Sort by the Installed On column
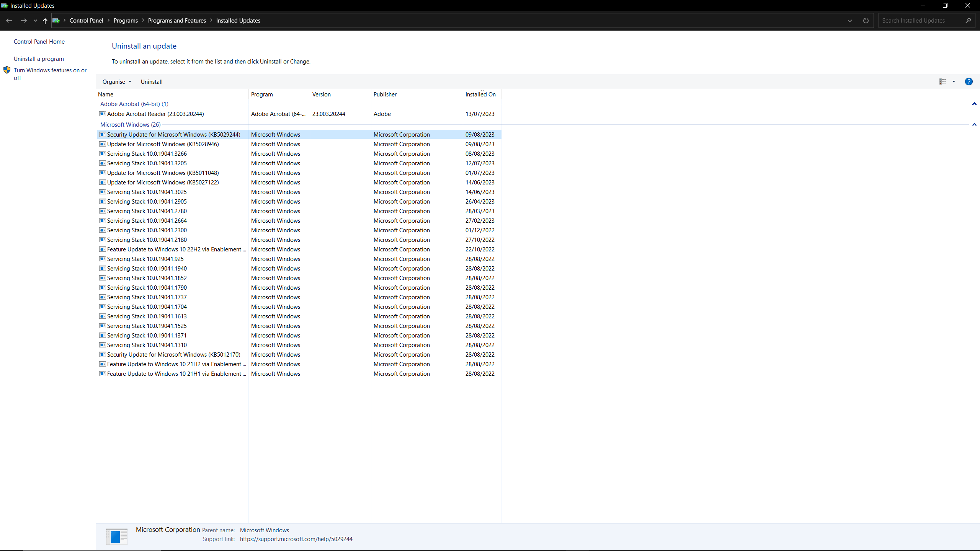Screen dimensions: 980x551 [x=482, y=94]
